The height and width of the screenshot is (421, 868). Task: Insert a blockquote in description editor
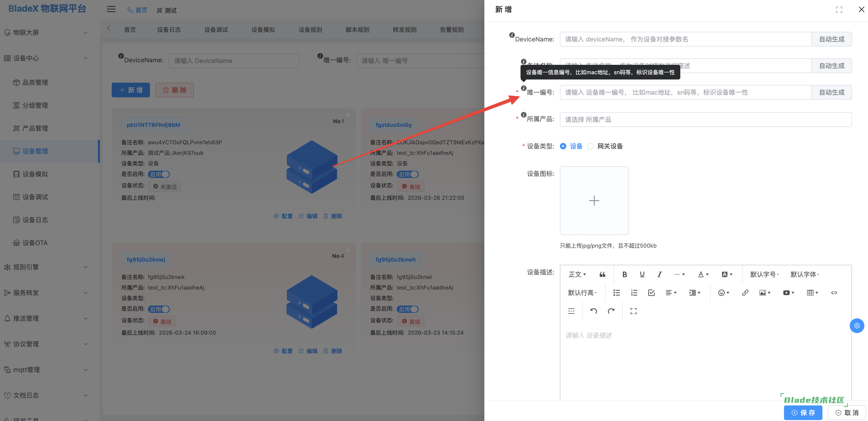click(x=602, y=274)
